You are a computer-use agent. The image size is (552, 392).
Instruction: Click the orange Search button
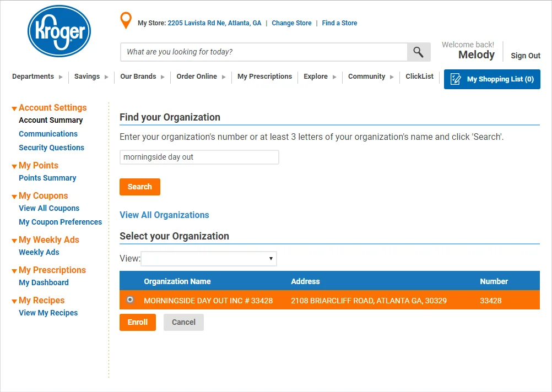coord(140,187)
